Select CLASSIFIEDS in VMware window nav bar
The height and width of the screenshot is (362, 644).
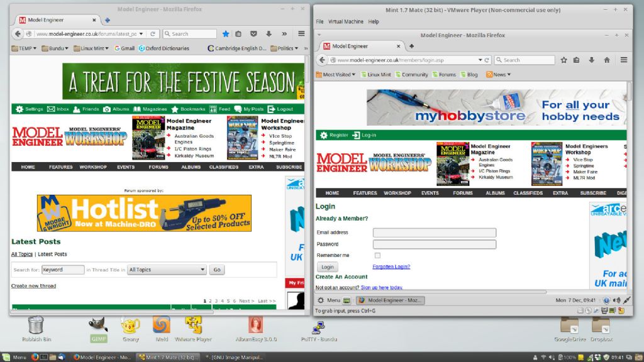528,193
